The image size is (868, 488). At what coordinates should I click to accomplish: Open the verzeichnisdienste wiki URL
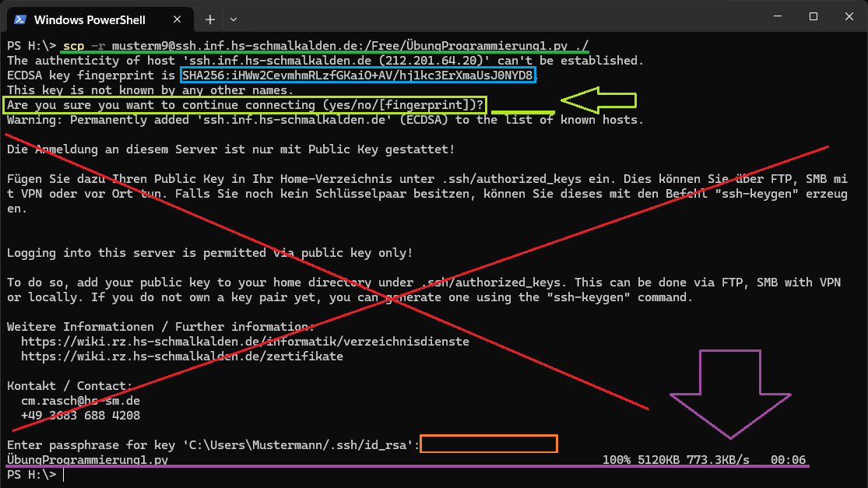coord(244,342)
